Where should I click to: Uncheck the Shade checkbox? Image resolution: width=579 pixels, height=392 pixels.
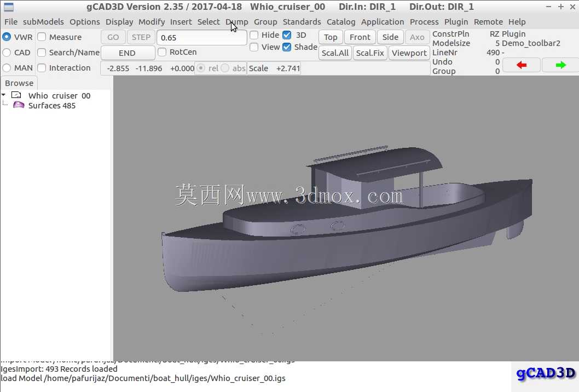[287, 47]
